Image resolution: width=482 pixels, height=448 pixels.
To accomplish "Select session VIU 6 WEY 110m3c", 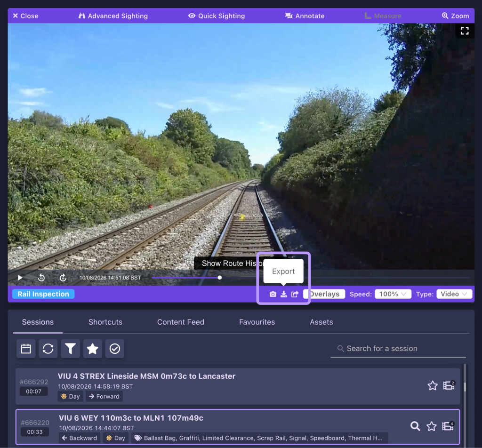I will point(238,427).
